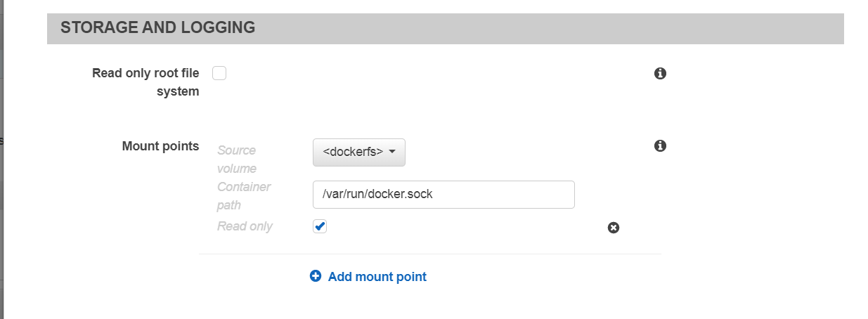Click the blue checkmark in Read only box

[x=320, y=226]
